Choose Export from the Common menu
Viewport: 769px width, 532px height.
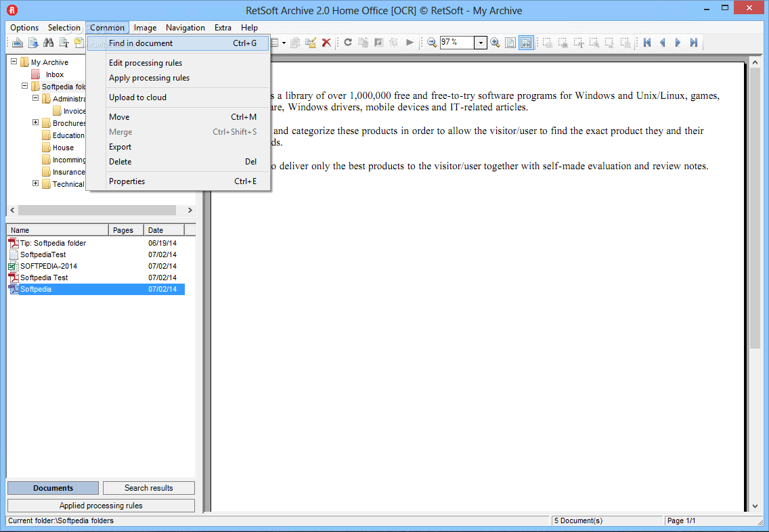point(178,147)
